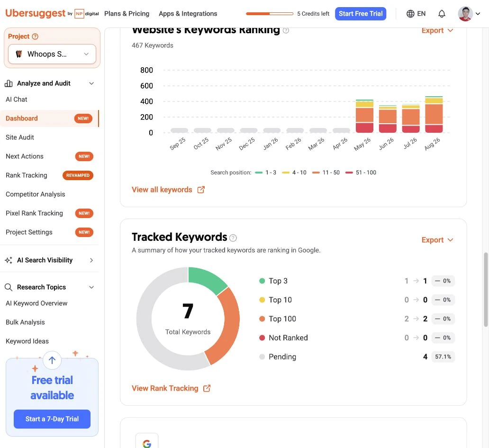Click external link icon beside View all keywords
The width and height of the screenshot is (489, 448).
201,190
